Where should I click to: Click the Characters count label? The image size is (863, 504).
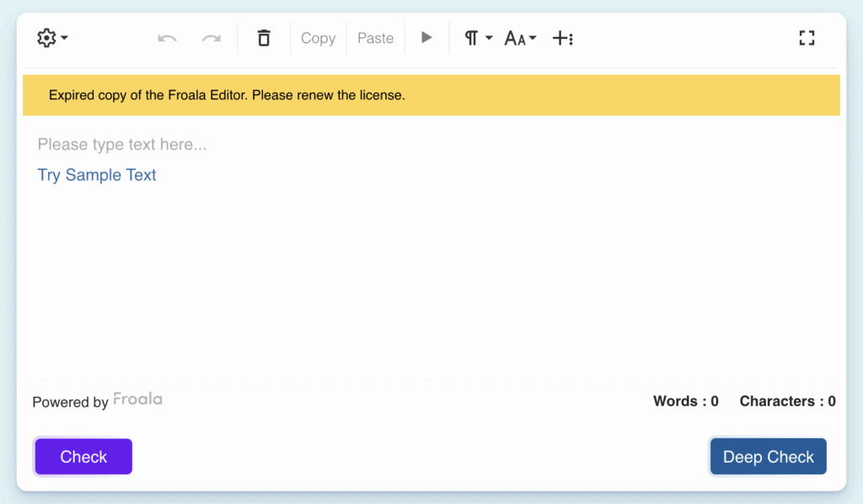click(x=787, y=401)
